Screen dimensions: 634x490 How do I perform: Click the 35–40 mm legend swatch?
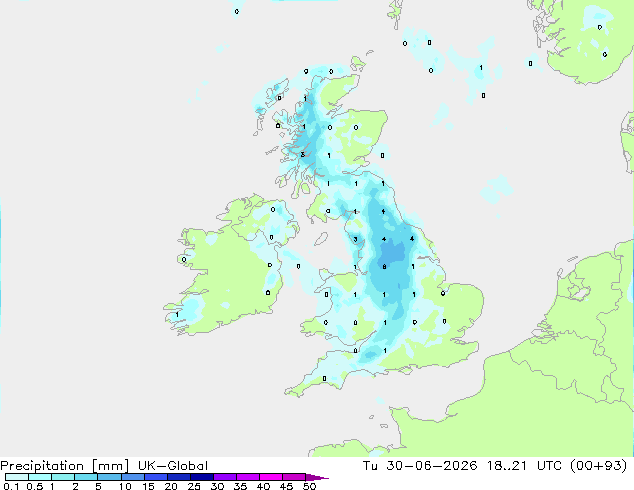pyautogui.click(x=247, y=477)
